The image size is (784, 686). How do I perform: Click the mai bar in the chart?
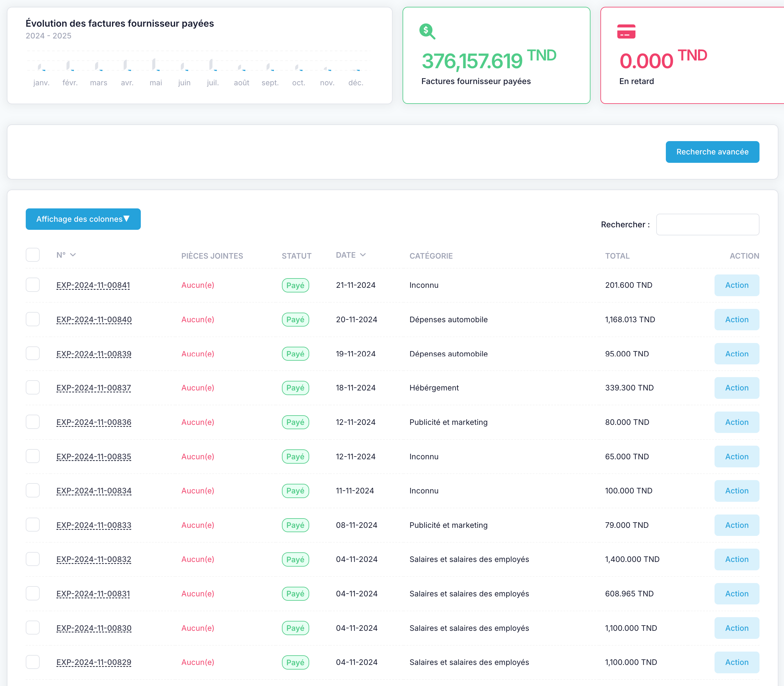(154, 64)
